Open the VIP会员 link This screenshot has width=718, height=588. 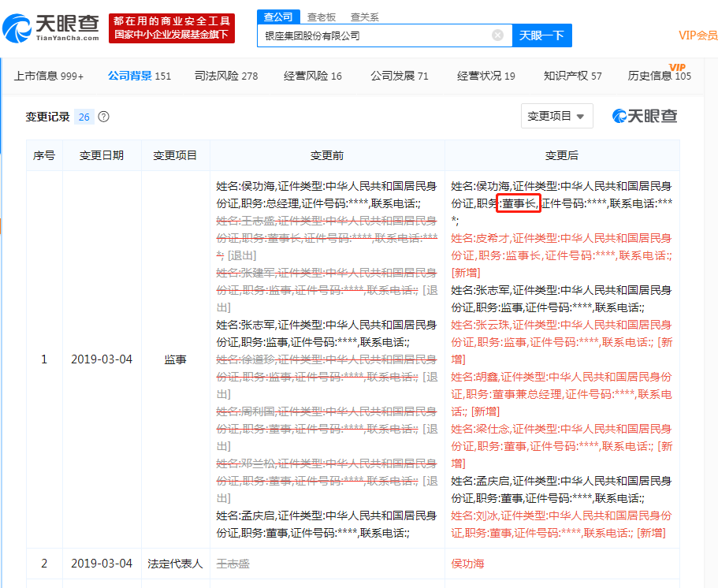click(698, 35)
